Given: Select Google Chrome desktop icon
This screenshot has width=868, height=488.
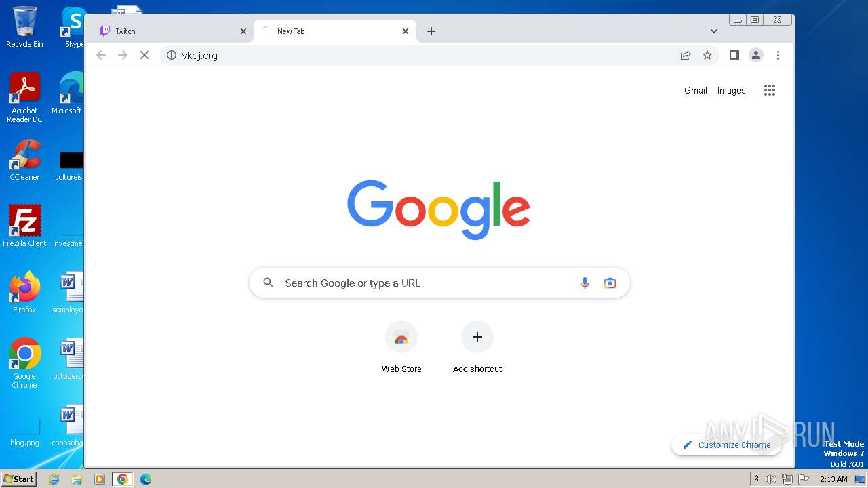Looking at the screenshot, I should click(24, 363).
